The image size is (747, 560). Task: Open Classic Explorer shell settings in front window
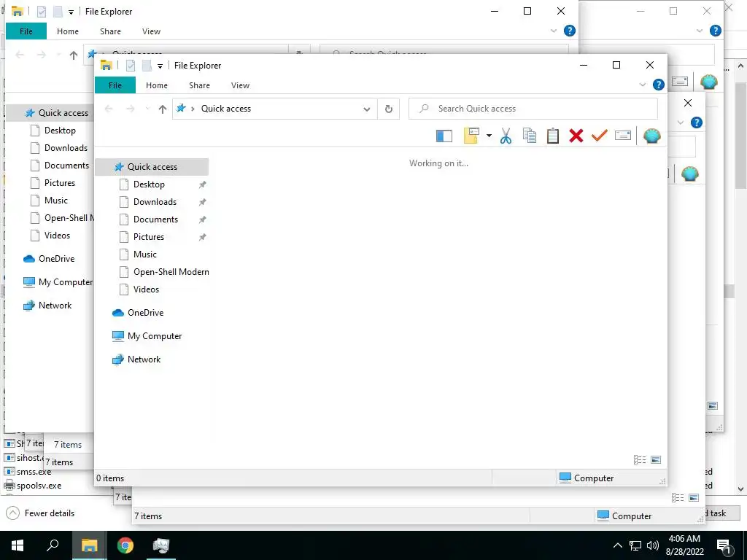[x=651, y=136]
